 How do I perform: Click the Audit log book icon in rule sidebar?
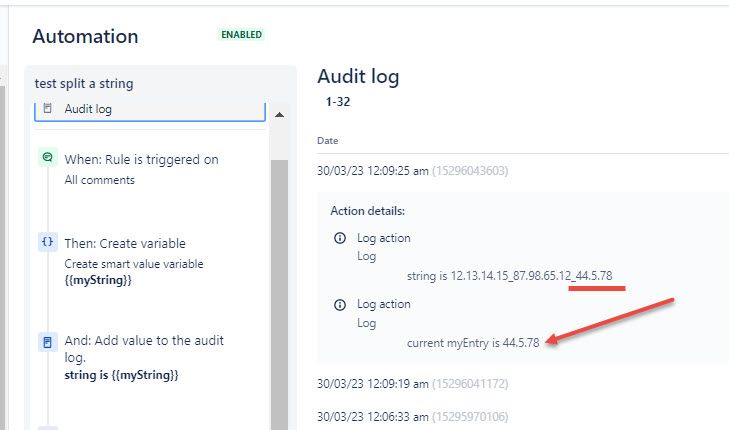coord(47,108)
